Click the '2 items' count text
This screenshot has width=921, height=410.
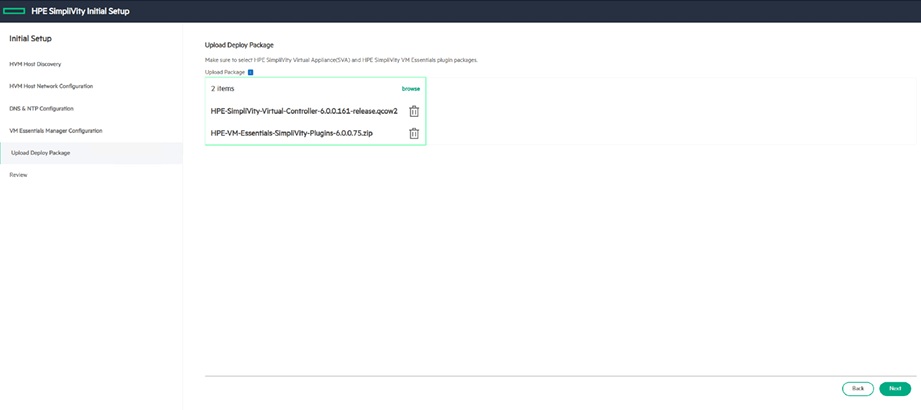coord(223,89)
